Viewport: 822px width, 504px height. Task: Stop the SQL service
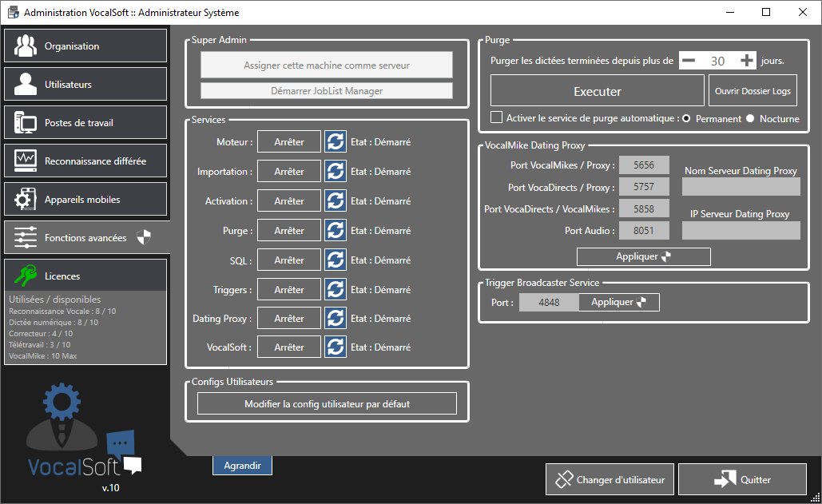point(289,260)
